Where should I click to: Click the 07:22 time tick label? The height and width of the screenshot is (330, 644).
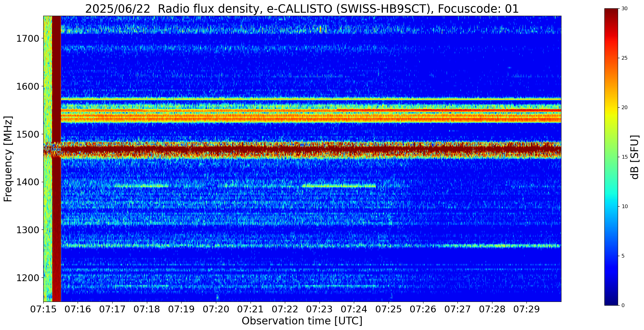coord(285,309)
